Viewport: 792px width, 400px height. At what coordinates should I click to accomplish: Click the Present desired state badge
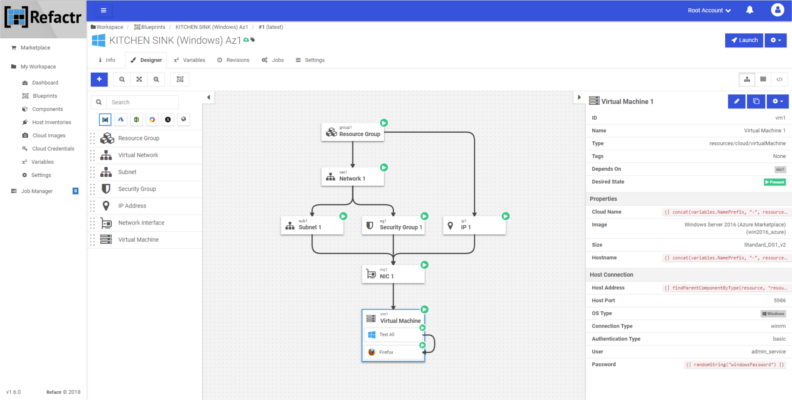pyautogui.click(x=775, y=182)
